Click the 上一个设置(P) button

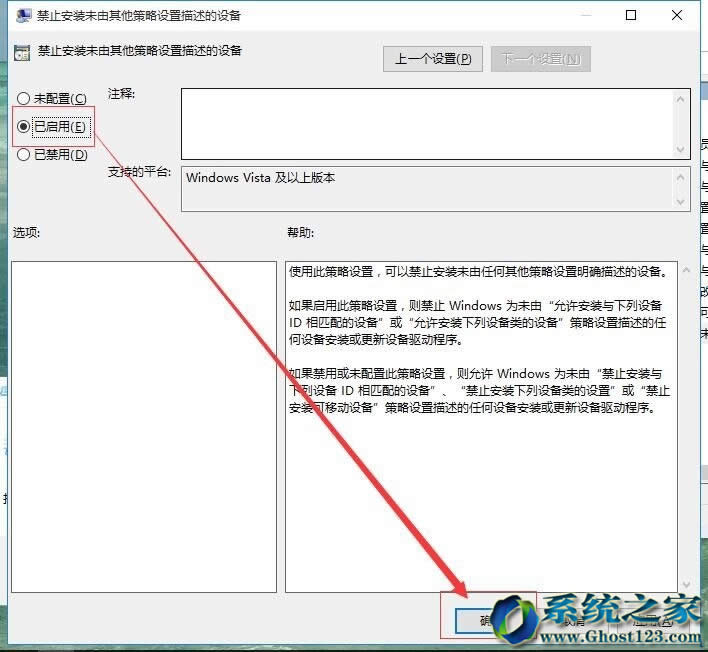click(433, 59)
